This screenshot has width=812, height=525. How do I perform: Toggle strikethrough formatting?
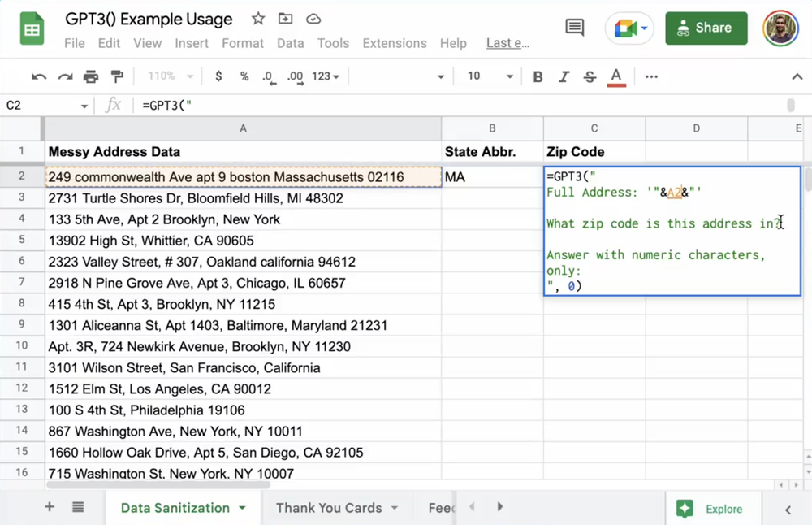click(590, 76)
